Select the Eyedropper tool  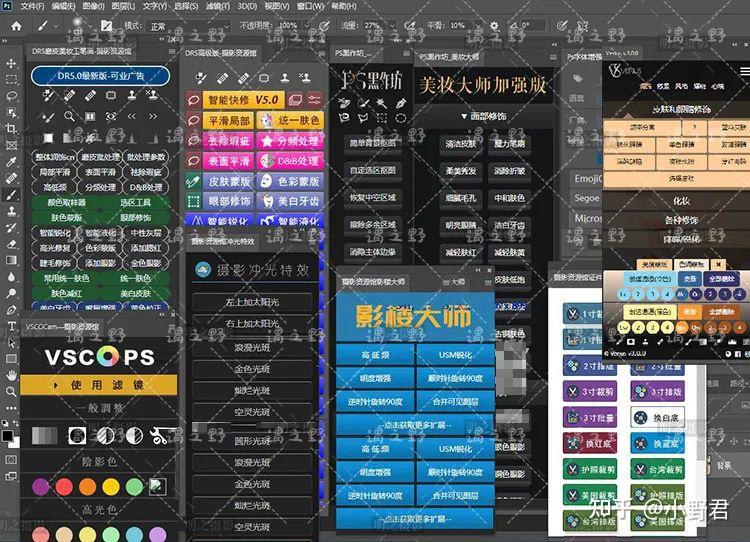tap(11, 162)
